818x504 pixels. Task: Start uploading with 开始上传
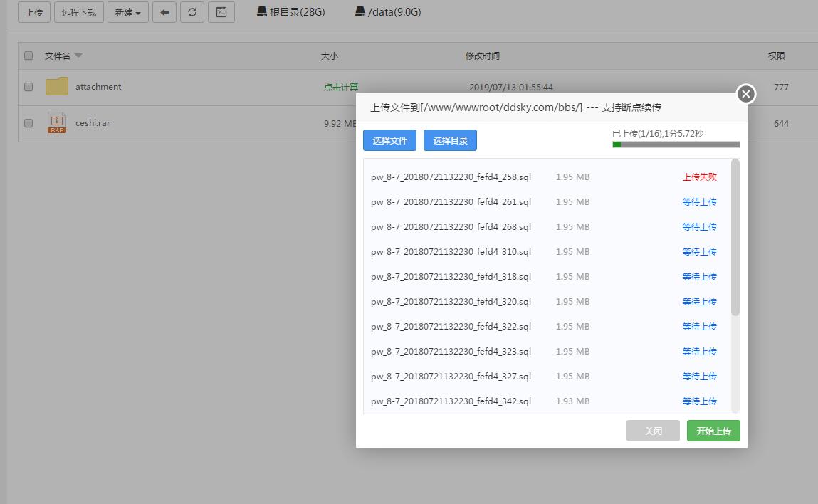coord(713,431)
